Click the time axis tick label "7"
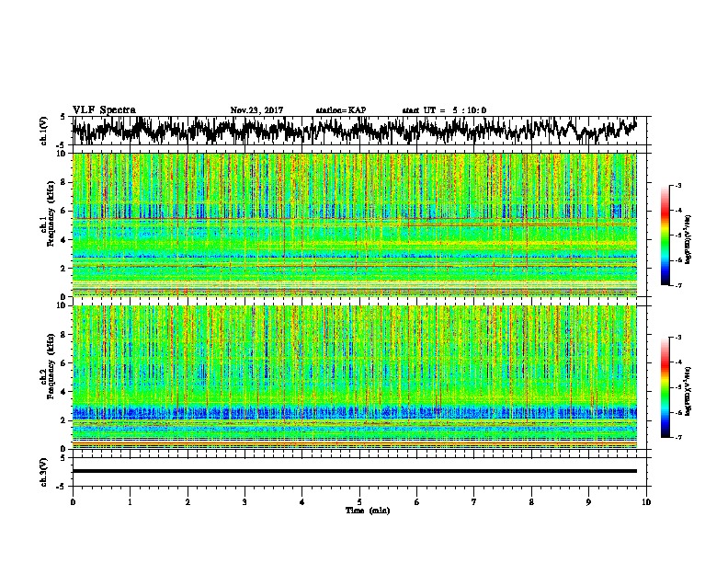This screenshot has height=563, width=728. point(474,502)
